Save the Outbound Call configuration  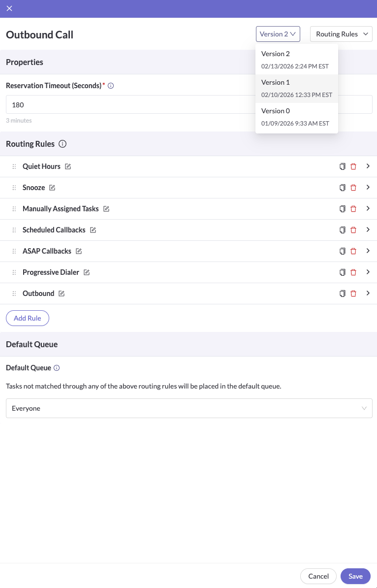pos(355,576)
